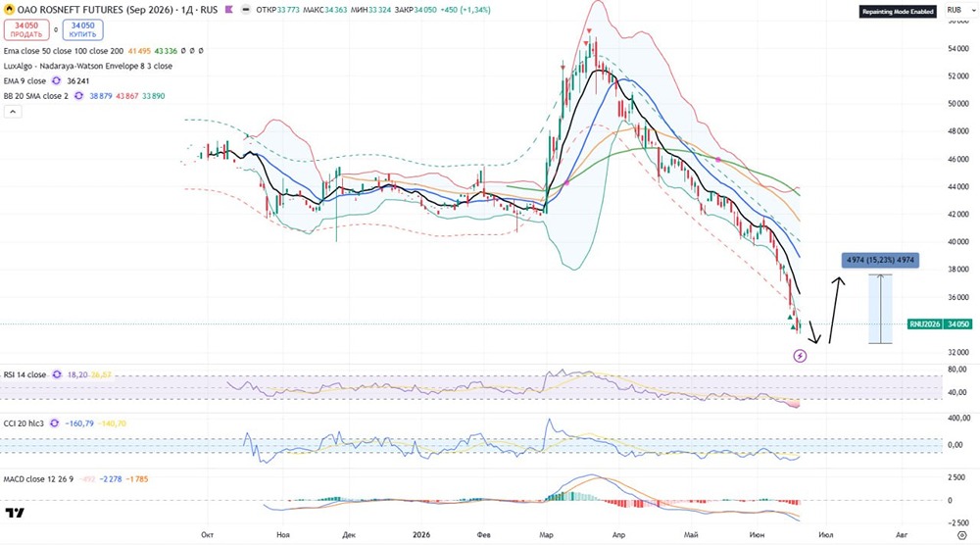The width and height of the screenshot is (980, 545).
Task: Click the purple flag icon beside RUS
Action: pyautogui.click(x=228, y=10)
